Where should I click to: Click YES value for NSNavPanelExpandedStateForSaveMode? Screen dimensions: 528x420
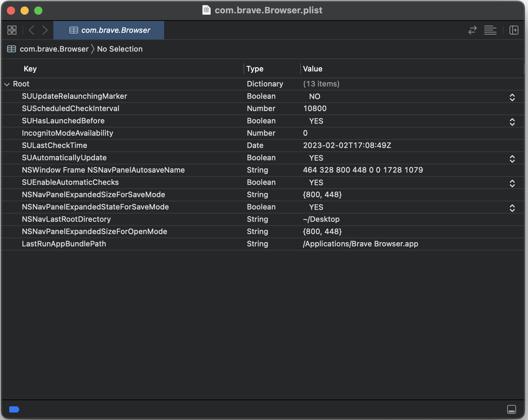[x=316, y=207]
